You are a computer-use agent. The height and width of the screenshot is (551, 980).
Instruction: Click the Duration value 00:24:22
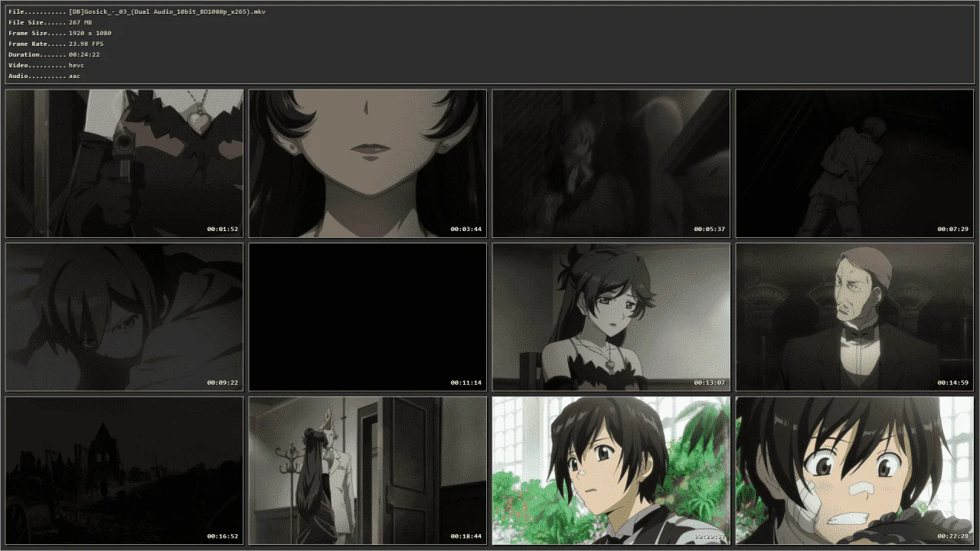(84, 55)
